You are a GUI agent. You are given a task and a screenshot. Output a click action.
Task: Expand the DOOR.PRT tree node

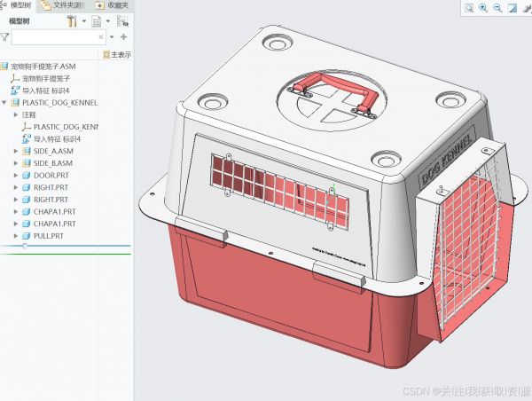[x=16, y=176]
